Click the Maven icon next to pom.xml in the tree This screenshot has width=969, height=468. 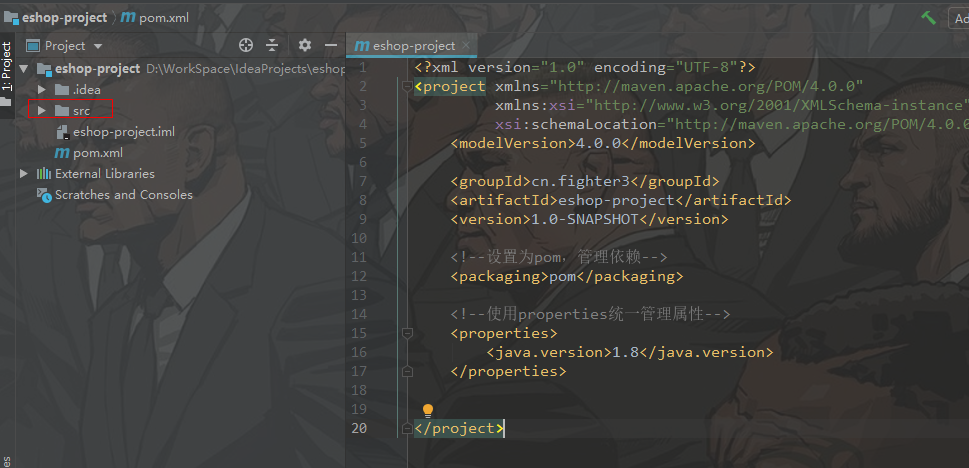62,153
